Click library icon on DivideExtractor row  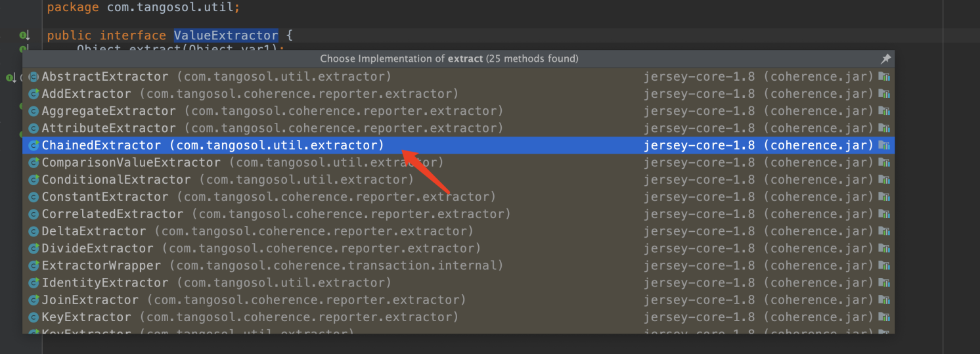[x=884, y=248]
